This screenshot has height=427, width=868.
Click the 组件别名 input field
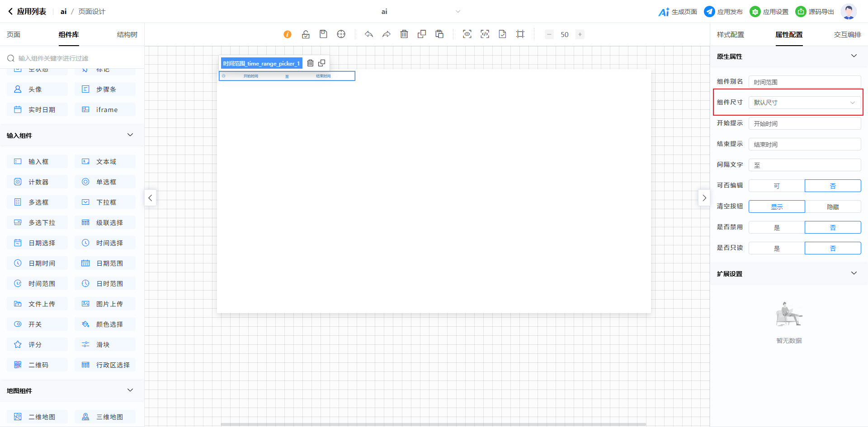805,82
